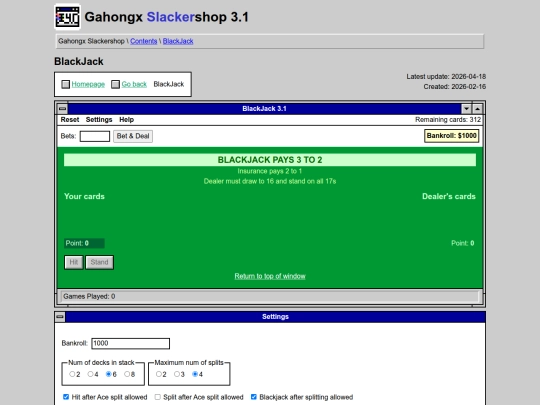This screenshot has width=540, height=405.
Task: Click the Gahongx Slackershop logo icon
Action: [68, 17]
